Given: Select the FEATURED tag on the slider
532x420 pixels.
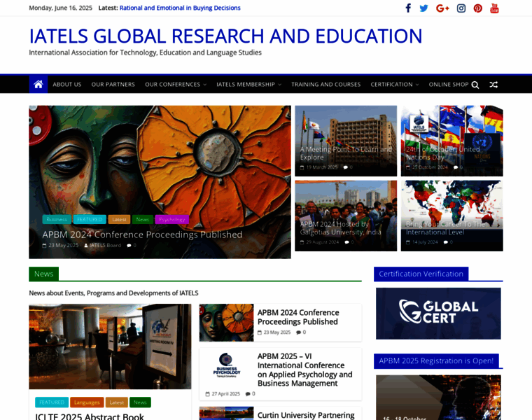Looking at the screenshot, I should coord(90,220).
